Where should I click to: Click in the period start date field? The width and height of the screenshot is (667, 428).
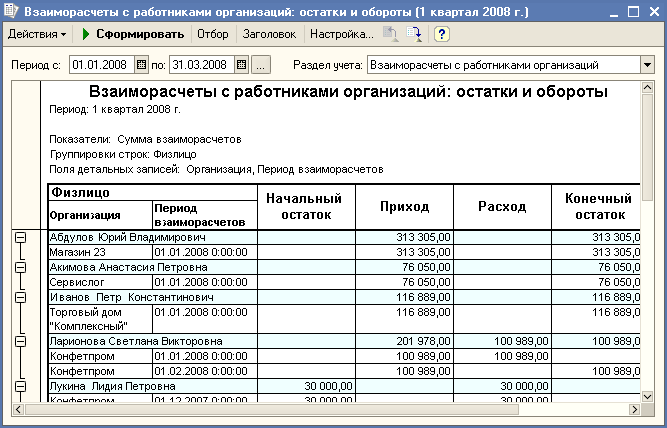click(x=100, y=65)
